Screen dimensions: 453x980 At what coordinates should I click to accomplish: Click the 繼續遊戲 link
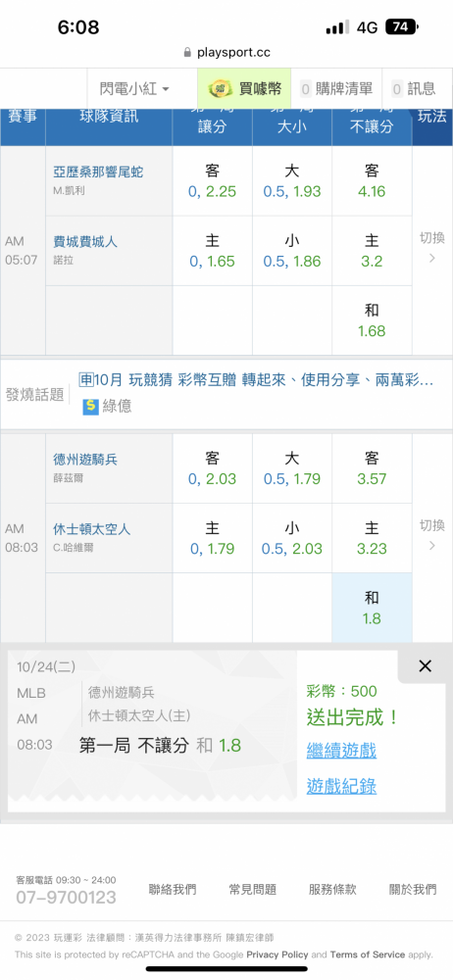pyautogui.click(x=341, y=750)
